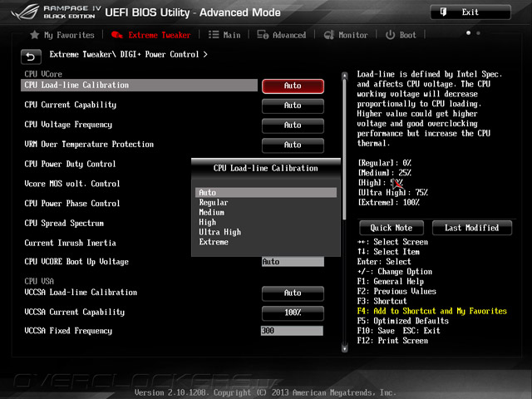The height and width of the screenshot is (399, 532).
Task: Open CPU Current Capability Auto dropdown
Action: coord(293,106)
